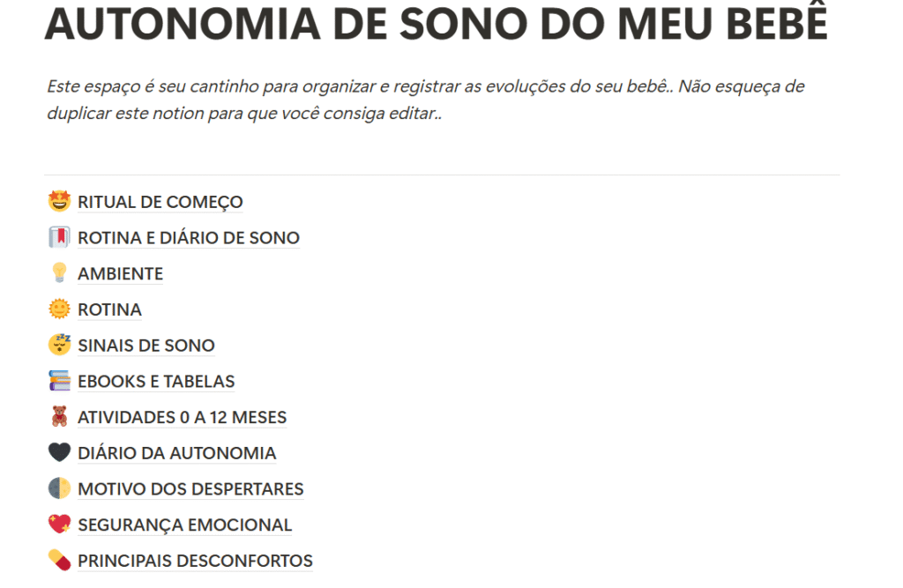Click the sun icon beside ROTINA
This screenshot has height=588, width=903.
59,309
